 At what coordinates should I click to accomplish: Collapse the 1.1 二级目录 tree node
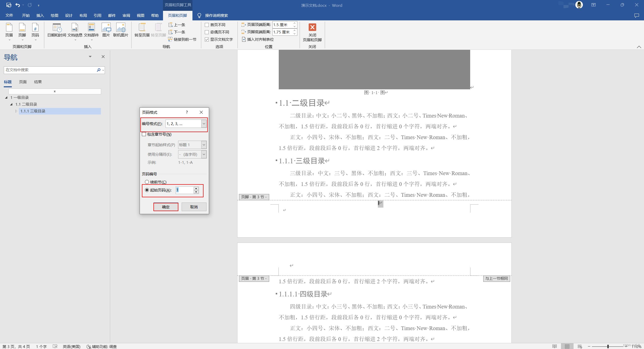pyautogui.click(x=11, y=104)
